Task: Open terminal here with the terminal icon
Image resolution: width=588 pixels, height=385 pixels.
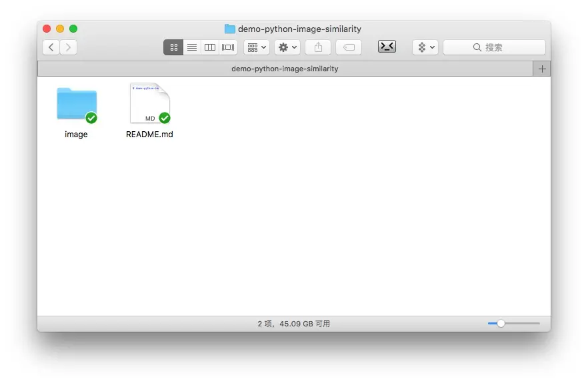Action: (387, 47)
